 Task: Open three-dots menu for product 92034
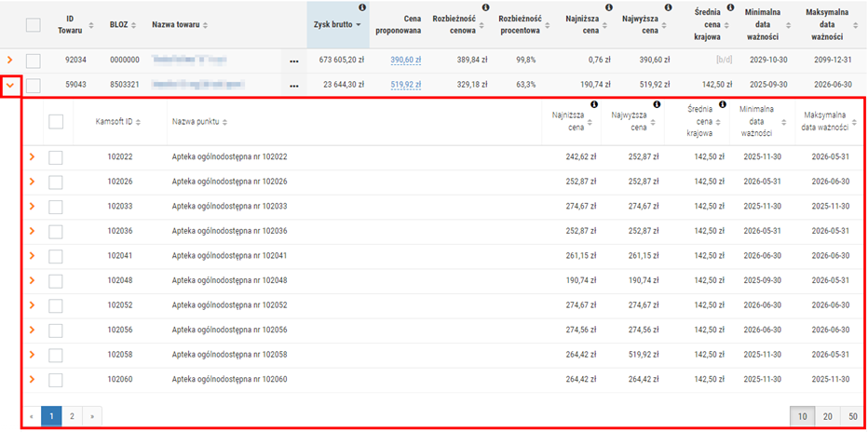click(294, 61)
